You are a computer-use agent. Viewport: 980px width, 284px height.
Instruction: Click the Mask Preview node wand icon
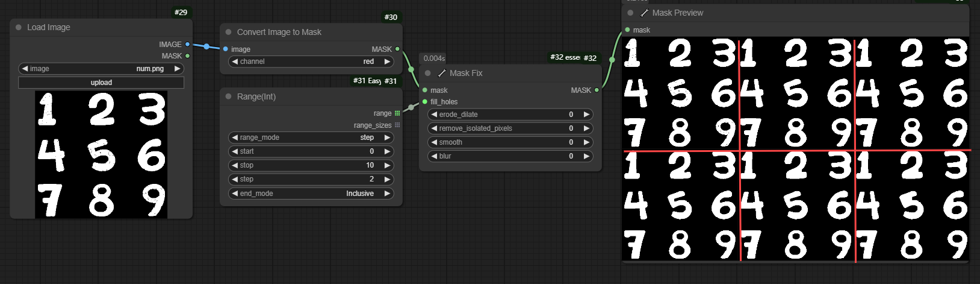click(x=644, y=13)
